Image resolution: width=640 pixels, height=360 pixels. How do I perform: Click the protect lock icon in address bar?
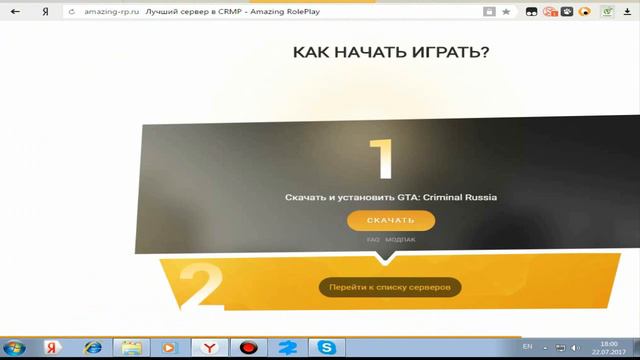pos(489,11)
